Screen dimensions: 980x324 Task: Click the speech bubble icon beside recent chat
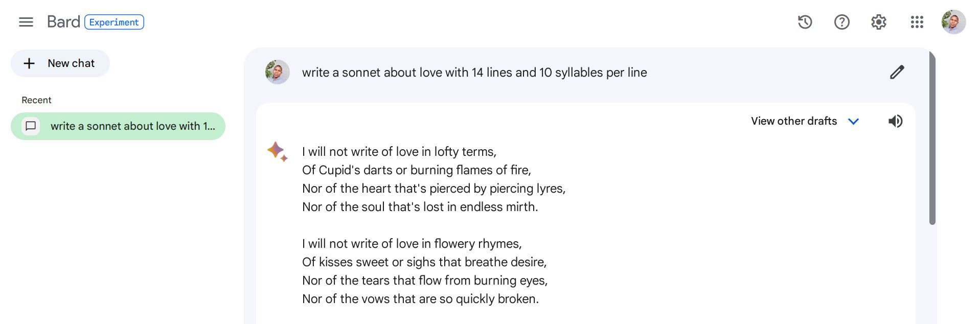(x=31, y=126)
